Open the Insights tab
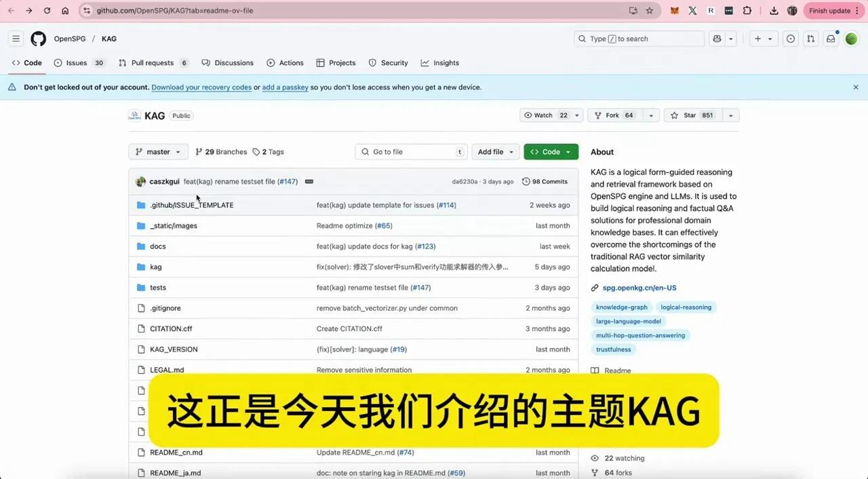 pos(439,62)
